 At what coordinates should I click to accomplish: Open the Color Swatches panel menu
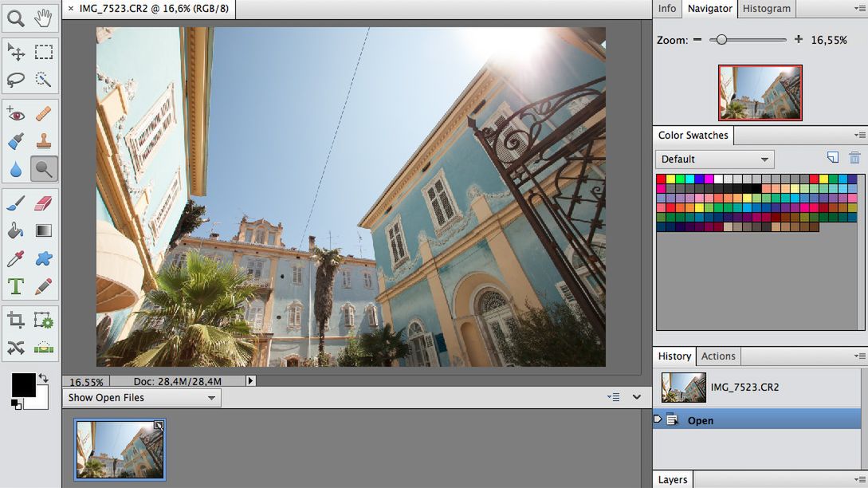(x=861, y=135)
